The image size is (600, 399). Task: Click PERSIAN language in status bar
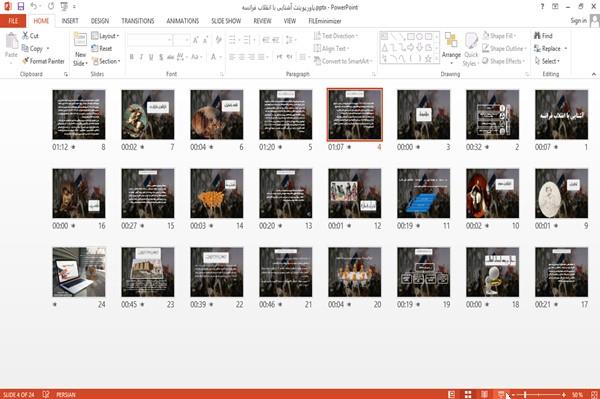tap(66, 394)
